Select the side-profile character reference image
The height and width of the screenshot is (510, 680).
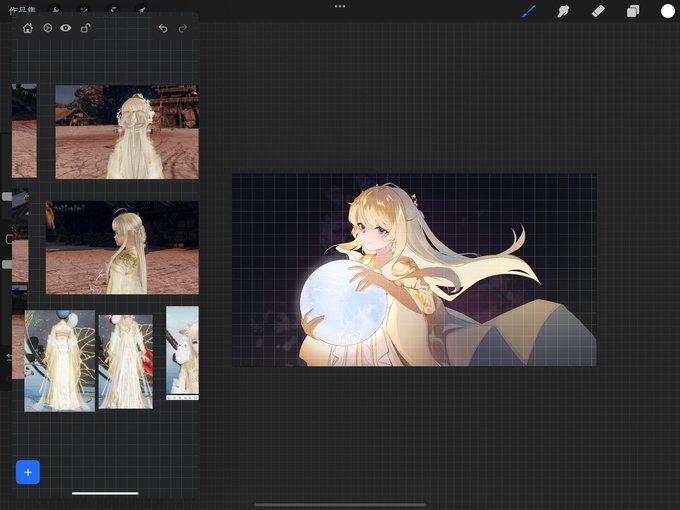(x=122, y=248)
